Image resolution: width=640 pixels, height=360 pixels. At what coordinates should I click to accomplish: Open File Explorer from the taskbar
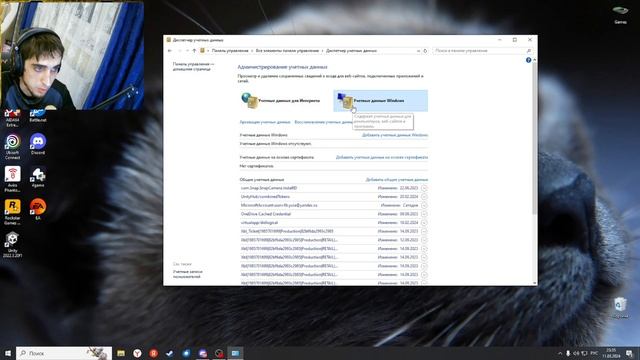pos(121,353)
